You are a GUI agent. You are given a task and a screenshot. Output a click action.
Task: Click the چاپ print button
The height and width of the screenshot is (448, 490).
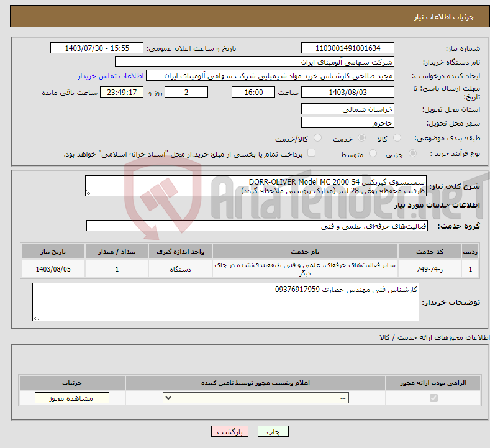273,431
